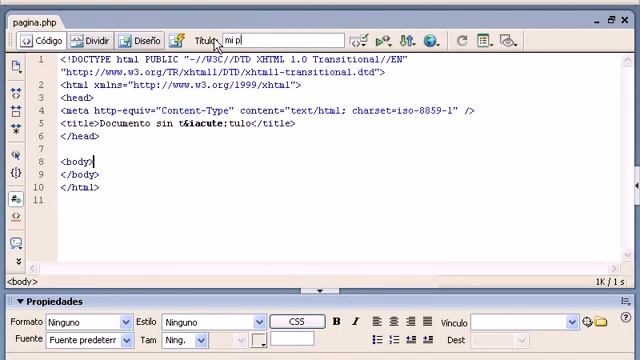
Task: Click the select parent tag icon
Action: pyautogui.click(x=16, y=156)
